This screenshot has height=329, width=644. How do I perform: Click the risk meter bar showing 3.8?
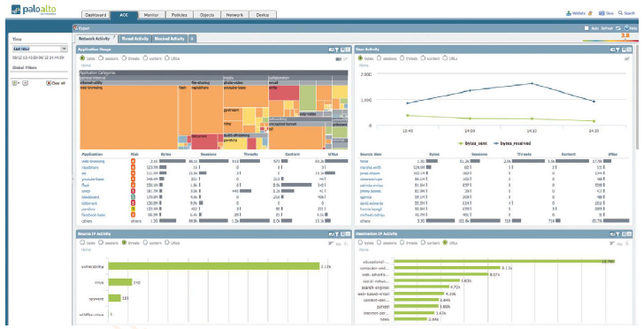(610, 41)
